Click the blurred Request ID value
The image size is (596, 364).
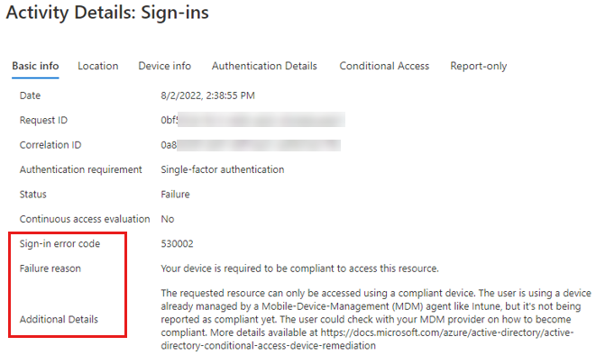(252, 120)
